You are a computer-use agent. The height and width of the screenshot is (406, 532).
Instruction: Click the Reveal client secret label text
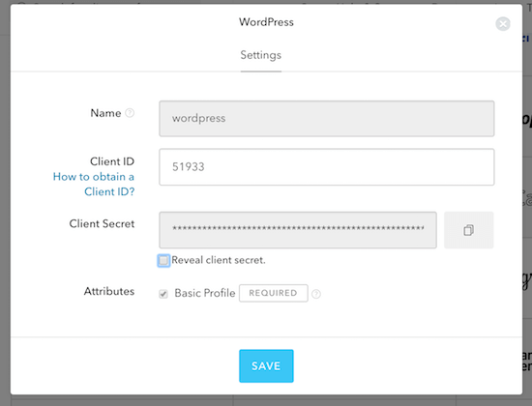click(219, 260)
